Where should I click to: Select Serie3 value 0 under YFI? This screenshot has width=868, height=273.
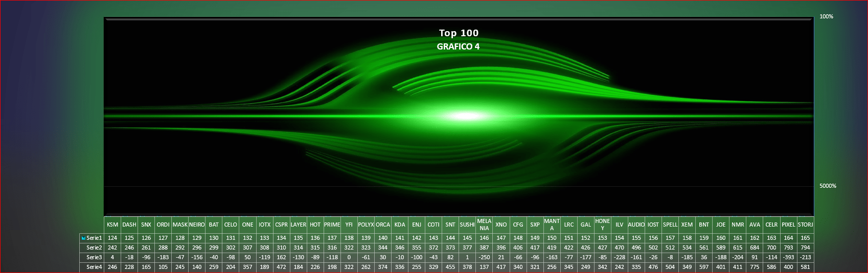(x=349, y=257)
